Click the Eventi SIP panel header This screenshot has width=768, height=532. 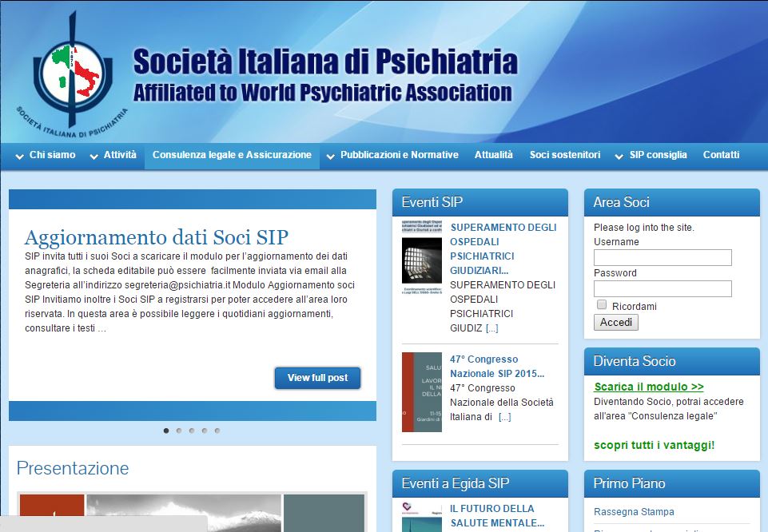pos(480,202)
